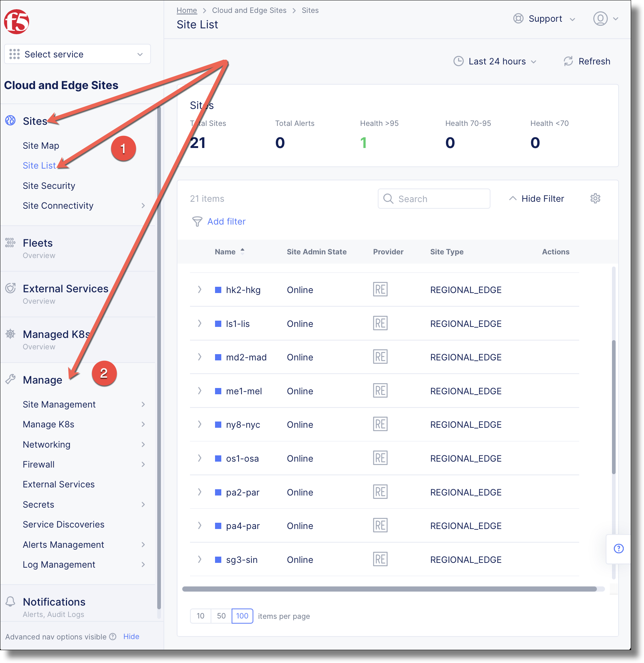This screenshot has width=644, height=663.
Task: Click the Home breadcrumb link
Action: tap(187, 10)
